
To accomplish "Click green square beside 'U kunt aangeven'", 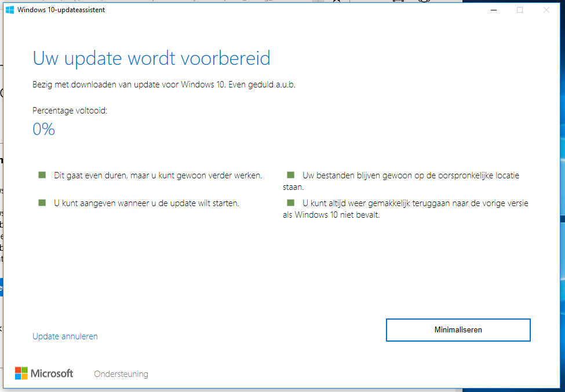I will (42, 203).
